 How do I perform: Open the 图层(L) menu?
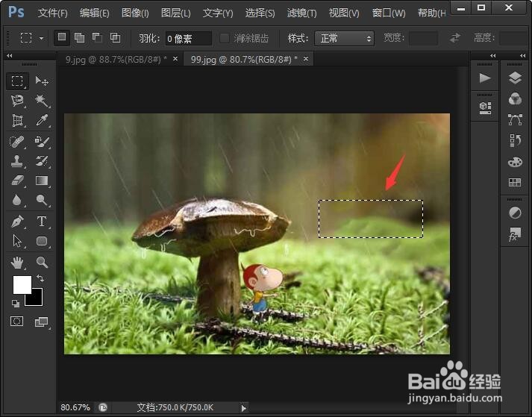(x=176, y=13)
